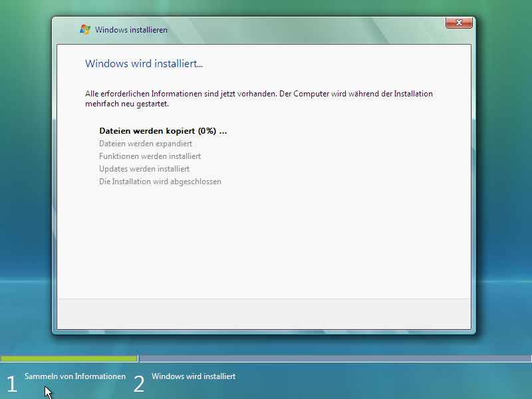The image size is (532, 399).
Task: Click the 'Windows wird installiert...' heading
Action: [144, 63]
